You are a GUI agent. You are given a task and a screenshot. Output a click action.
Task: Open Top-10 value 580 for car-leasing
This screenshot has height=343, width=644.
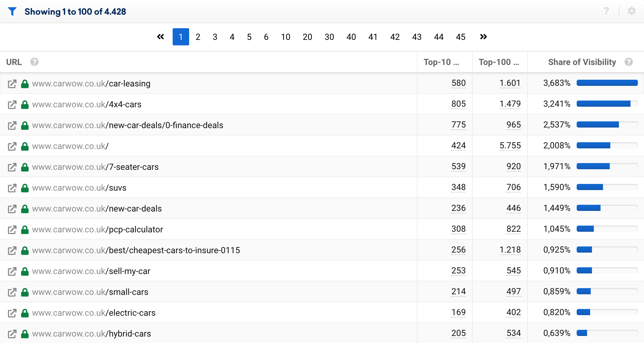[x=459, y=83]
